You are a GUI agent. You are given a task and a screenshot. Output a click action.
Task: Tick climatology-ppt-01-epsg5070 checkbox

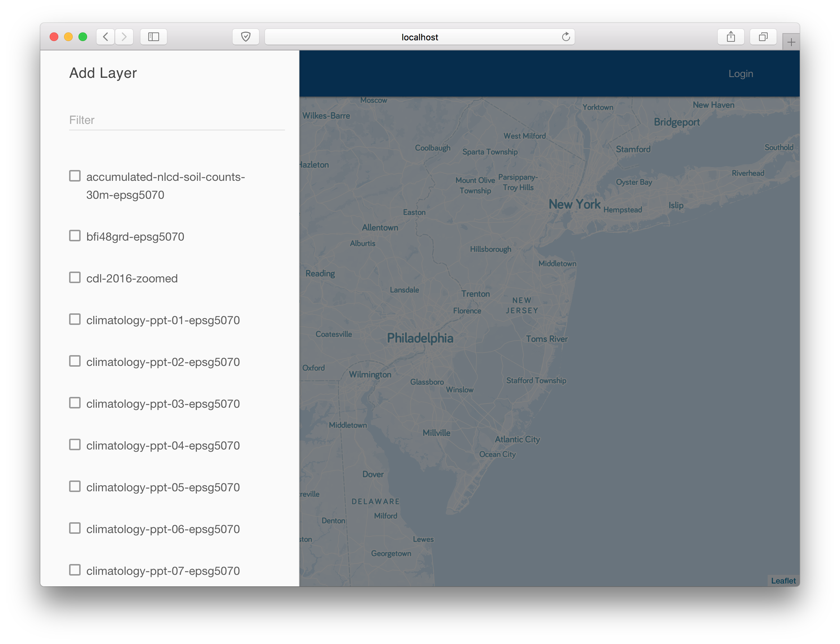(x=75, y=319)
